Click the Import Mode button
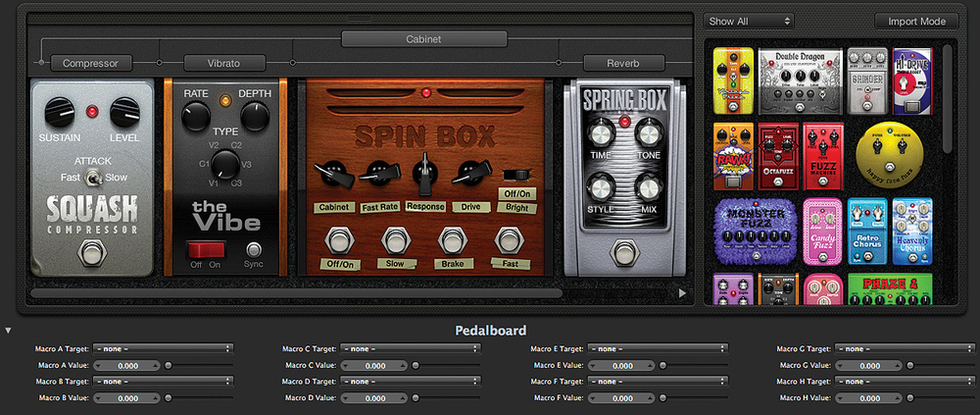This screenshot has width=980, height=415. [916, 22]
